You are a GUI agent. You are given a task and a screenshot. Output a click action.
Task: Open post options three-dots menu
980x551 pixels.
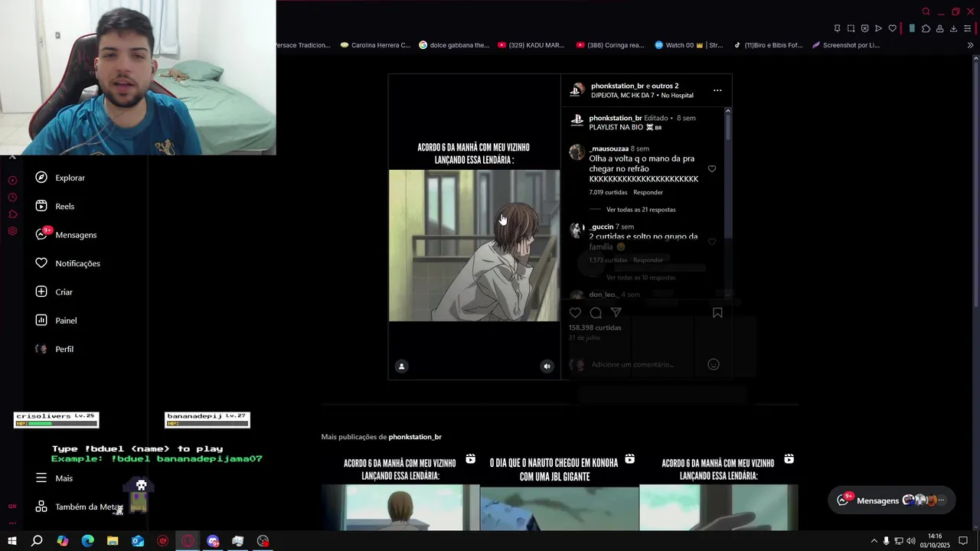point(717,90)
